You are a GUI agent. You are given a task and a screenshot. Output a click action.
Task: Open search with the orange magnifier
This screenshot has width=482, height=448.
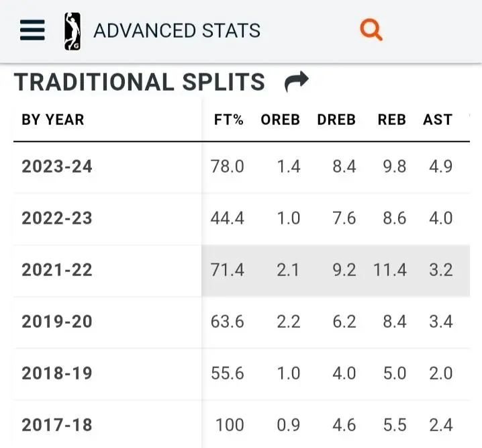[371, 30]
